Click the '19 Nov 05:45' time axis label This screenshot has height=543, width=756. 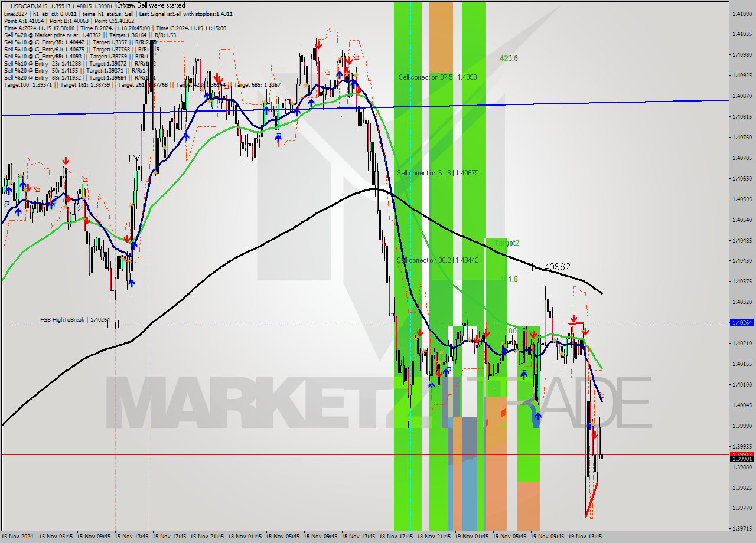509,537
